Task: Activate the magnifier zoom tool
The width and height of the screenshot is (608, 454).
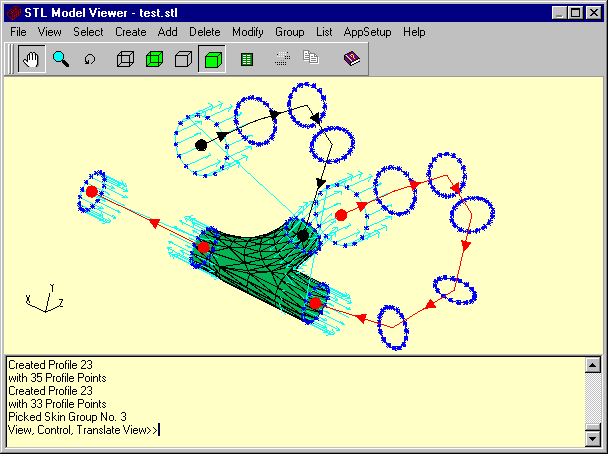Action: 61,59
